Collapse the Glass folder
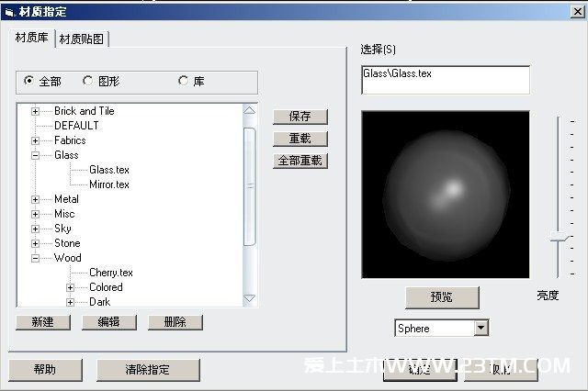This screenshot has height=391, width=588. click(35, 155)
